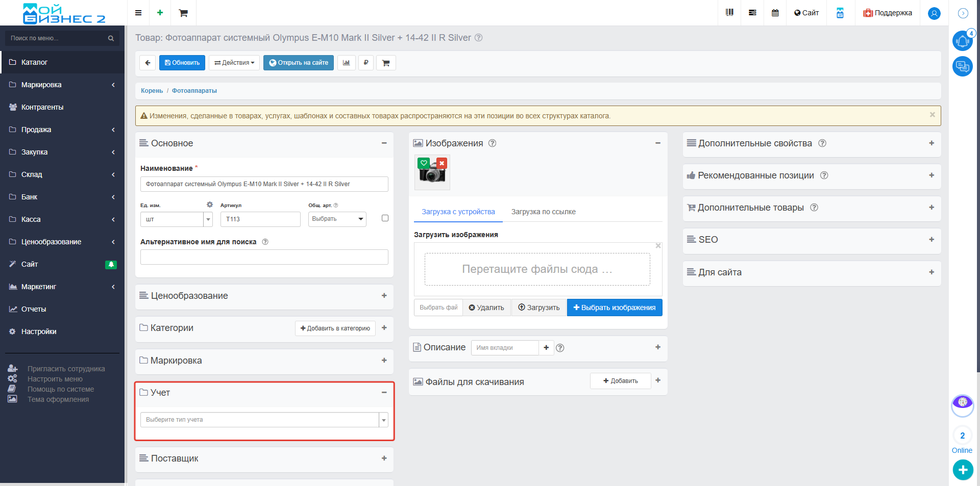980x486 pixels.
Task: Expand the Поставщик section
Action: click(x=384, y=458)
